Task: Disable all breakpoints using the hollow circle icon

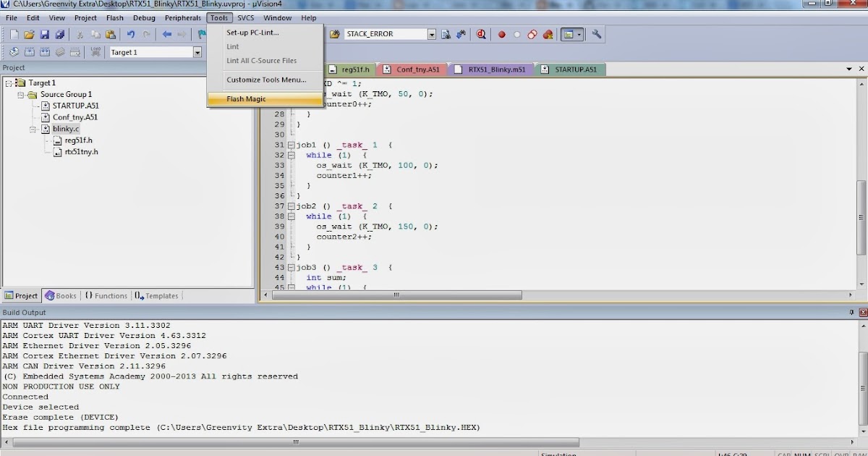Action: click(516, 34)
